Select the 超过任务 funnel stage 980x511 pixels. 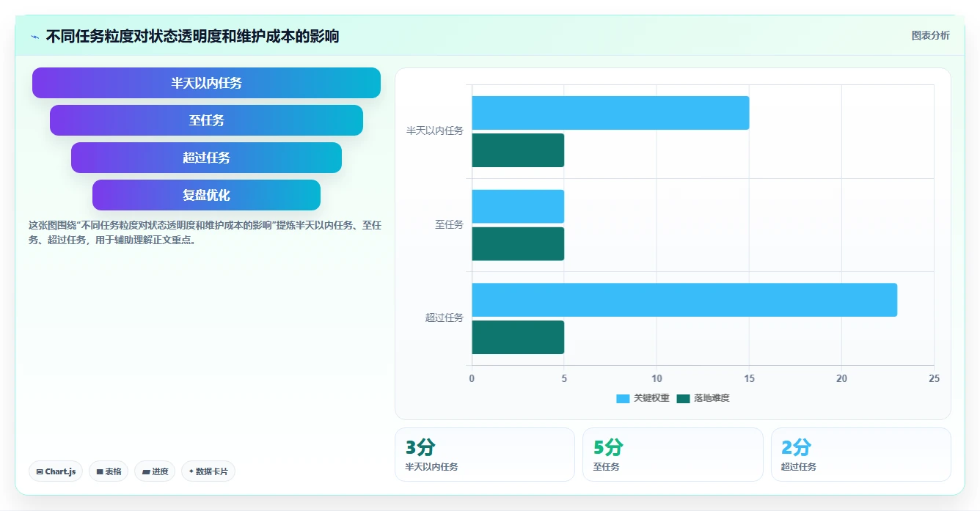(206, 158)
